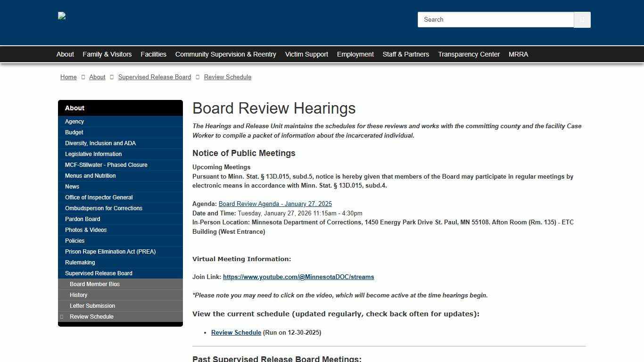This screenshot has height=362, width=644.
Task: Open the Review Schedule document link
Action: (236, 333)
